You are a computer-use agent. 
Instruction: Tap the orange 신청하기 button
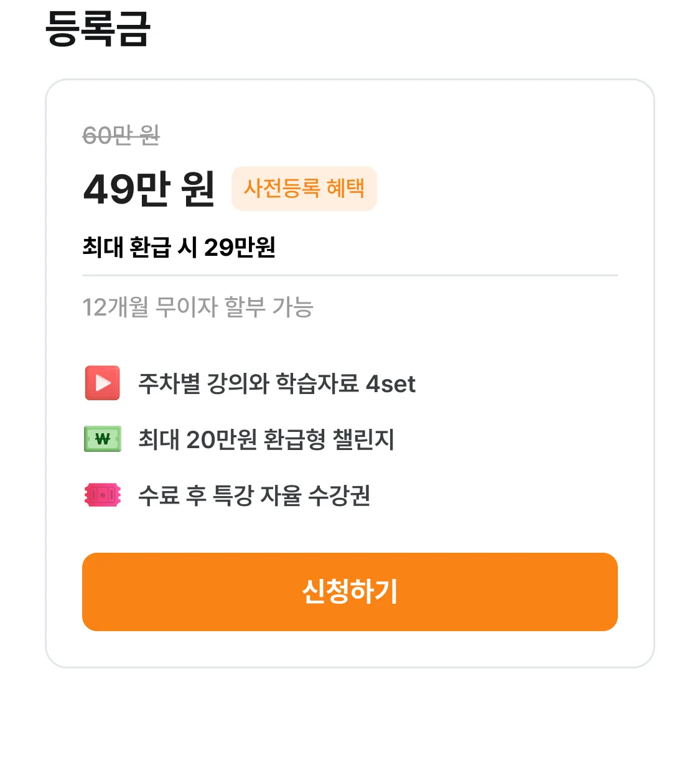(350, 592)
